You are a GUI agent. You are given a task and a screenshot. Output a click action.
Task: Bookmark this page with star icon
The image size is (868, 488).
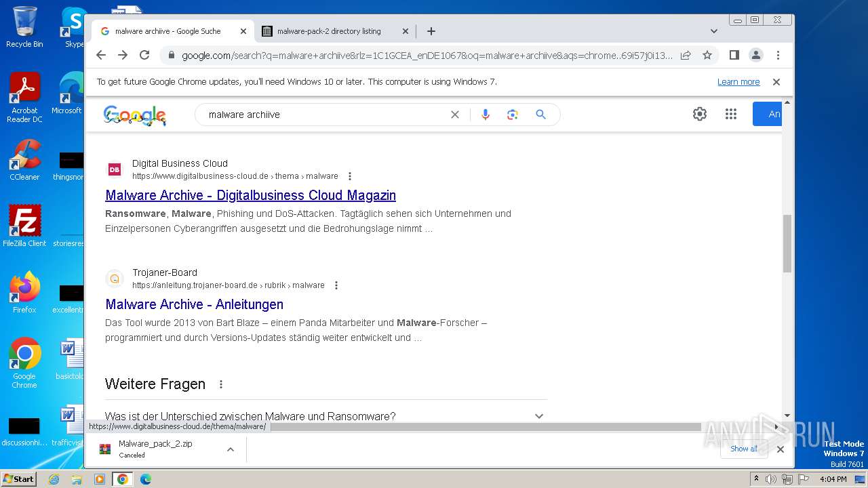click(x=707, y=55)
